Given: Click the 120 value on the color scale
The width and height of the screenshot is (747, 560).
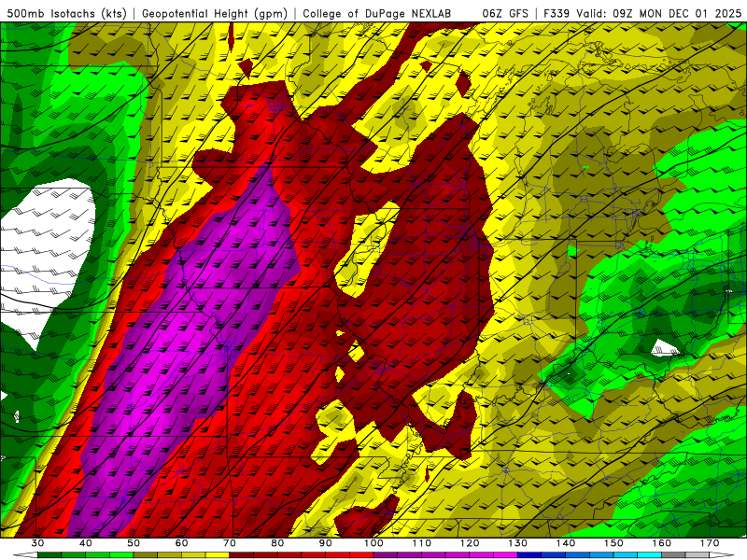Looking at the screenshot, I should [470, 543].
